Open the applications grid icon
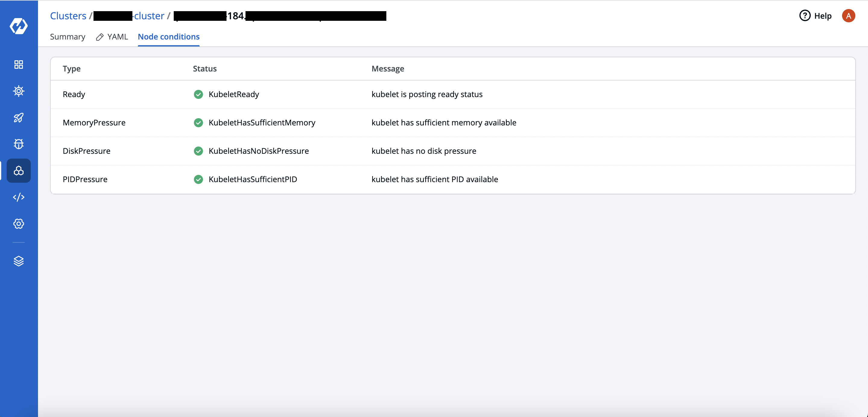 pyautogui.click(x=18, y=64)
